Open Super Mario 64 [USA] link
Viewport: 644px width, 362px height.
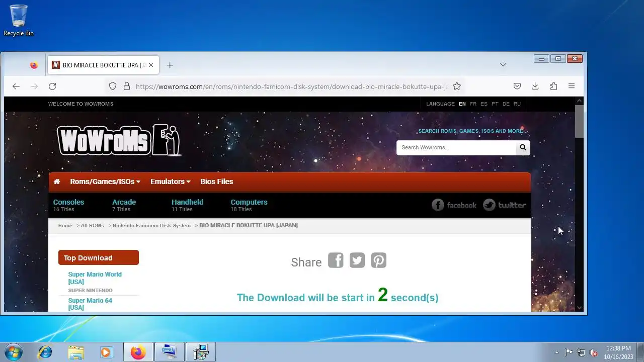coord(90,304)
